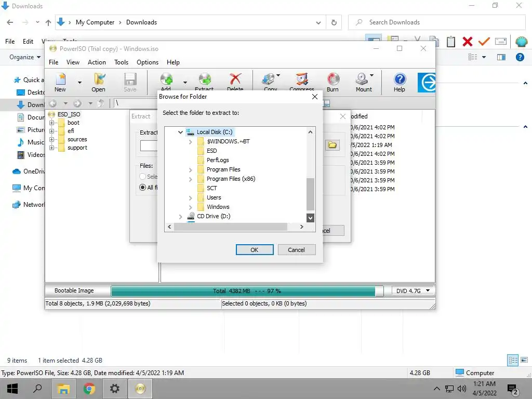Select the SCT folder in tree
Screen dimensions: 532x399
[x=212, y=188]
